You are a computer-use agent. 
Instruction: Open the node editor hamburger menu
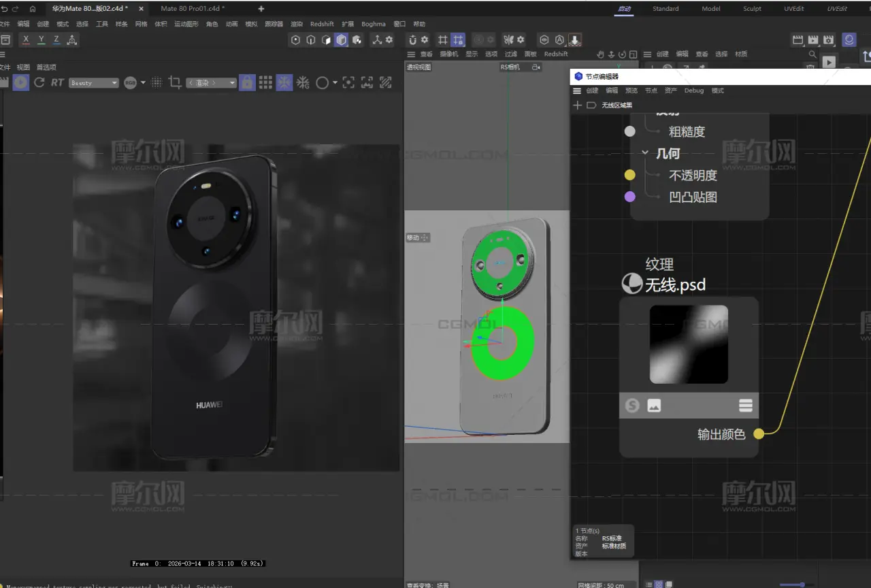[577, 91]
